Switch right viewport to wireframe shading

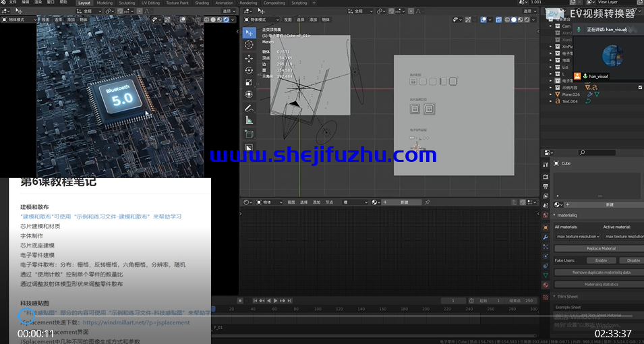507,20
